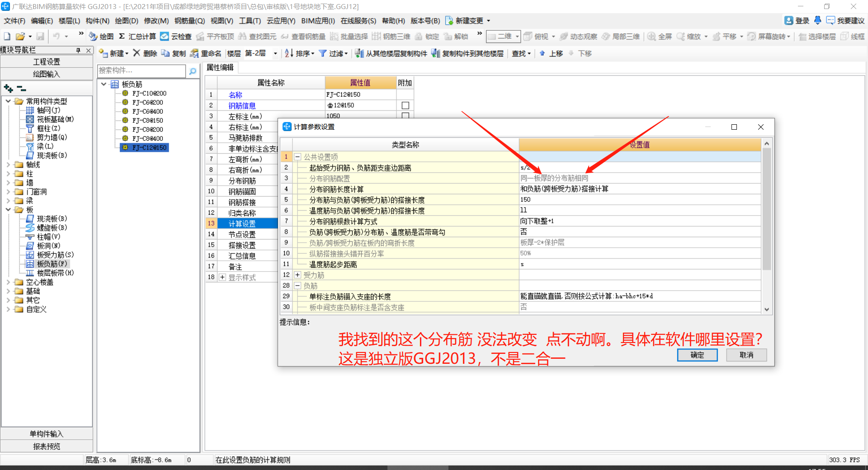Viewport: 868px width, 470px height.
Task: Toggle 附加 checkbox for 钢筋信息 row
Action: pyautogui.click(x=405, y=105)
